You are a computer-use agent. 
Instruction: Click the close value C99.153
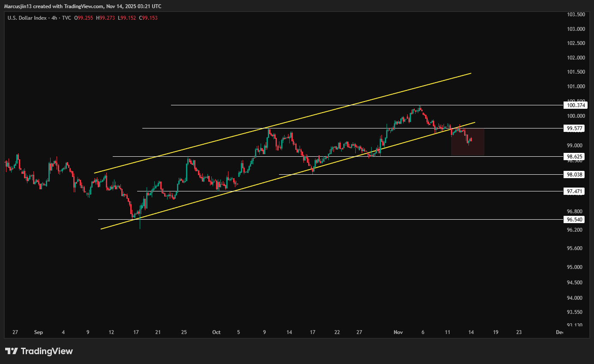pyautogui.click(x=148, y=18)
